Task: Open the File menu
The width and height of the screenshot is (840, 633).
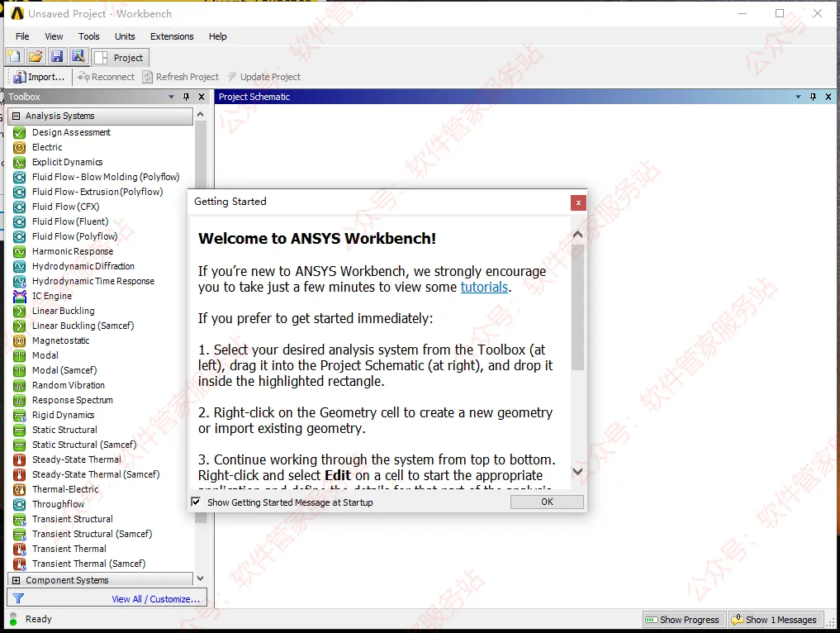Action: (x=22, y=36)
